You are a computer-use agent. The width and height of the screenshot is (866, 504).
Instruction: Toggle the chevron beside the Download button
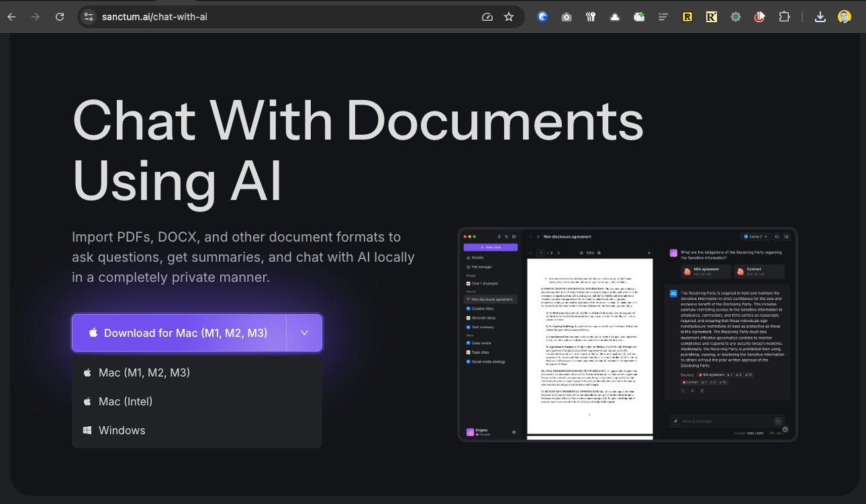point(304,333)
